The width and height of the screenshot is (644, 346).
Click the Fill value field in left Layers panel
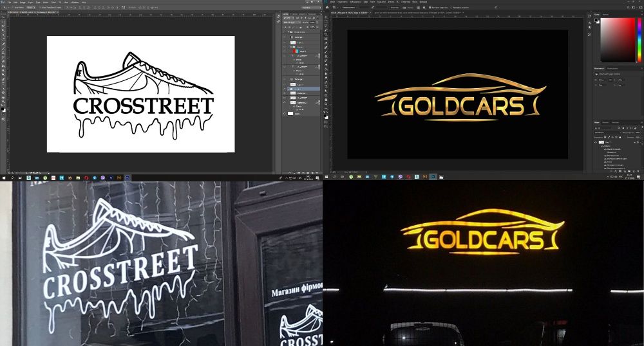312,27
